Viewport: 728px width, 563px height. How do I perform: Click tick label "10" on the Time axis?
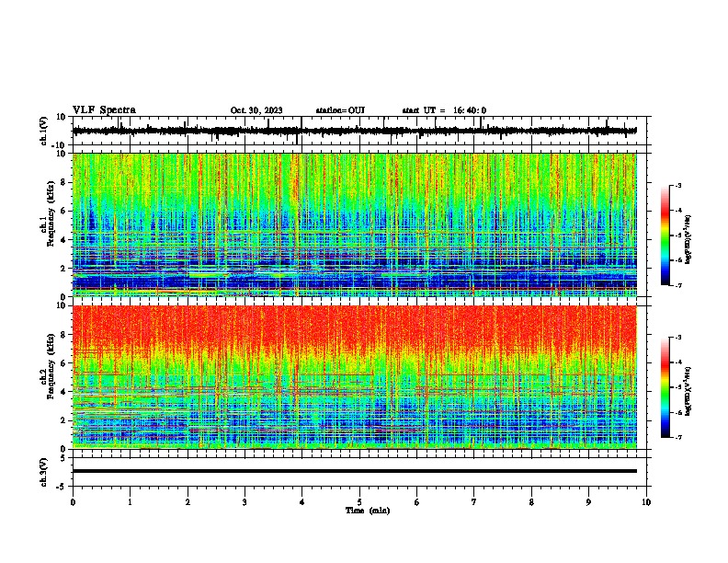(x=646, y=502)
